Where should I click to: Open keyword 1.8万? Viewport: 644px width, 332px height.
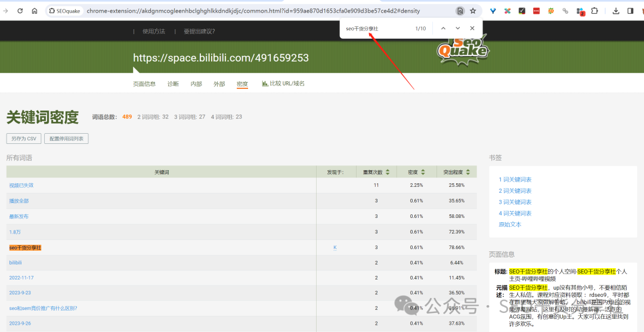tap(15, 232)
